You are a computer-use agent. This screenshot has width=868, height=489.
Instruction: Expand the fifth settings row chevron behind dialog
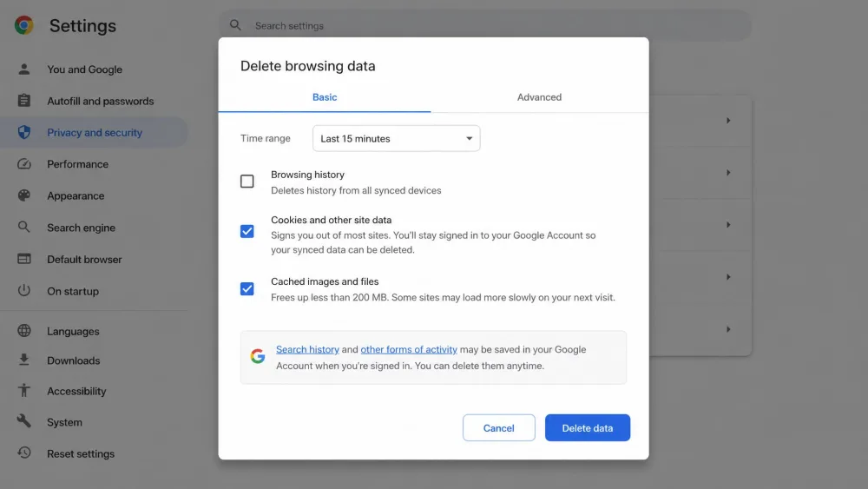(728, 329)
